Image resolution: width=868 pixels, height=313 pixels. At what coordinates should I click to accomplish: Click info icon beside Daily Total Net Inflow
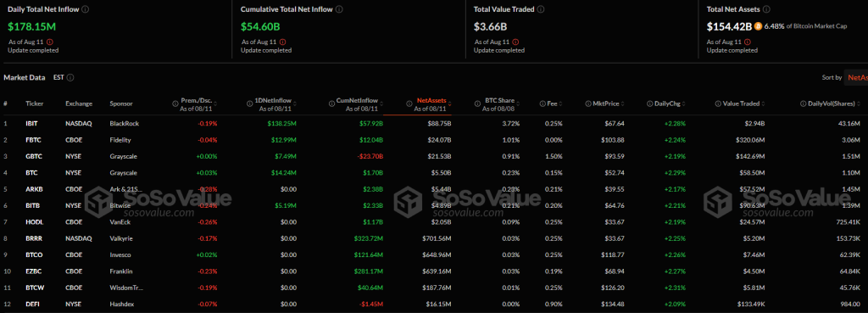tap(85, 9)
